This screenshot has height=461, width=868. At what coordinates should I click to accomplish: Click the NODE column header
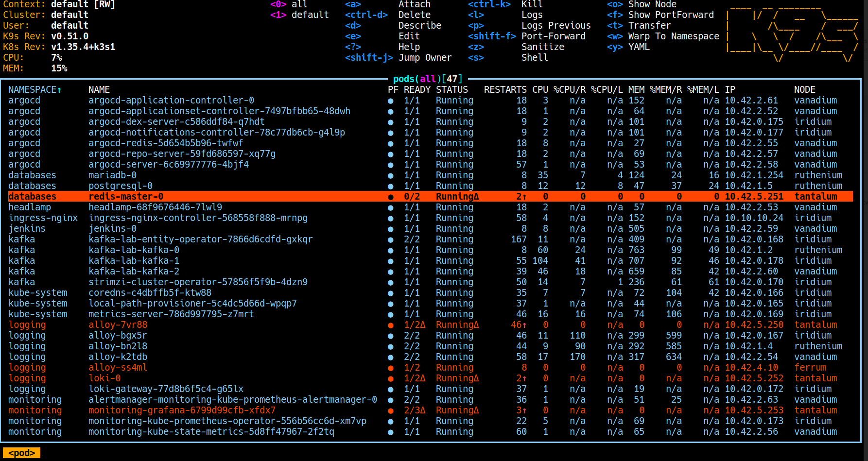[805, 90]
